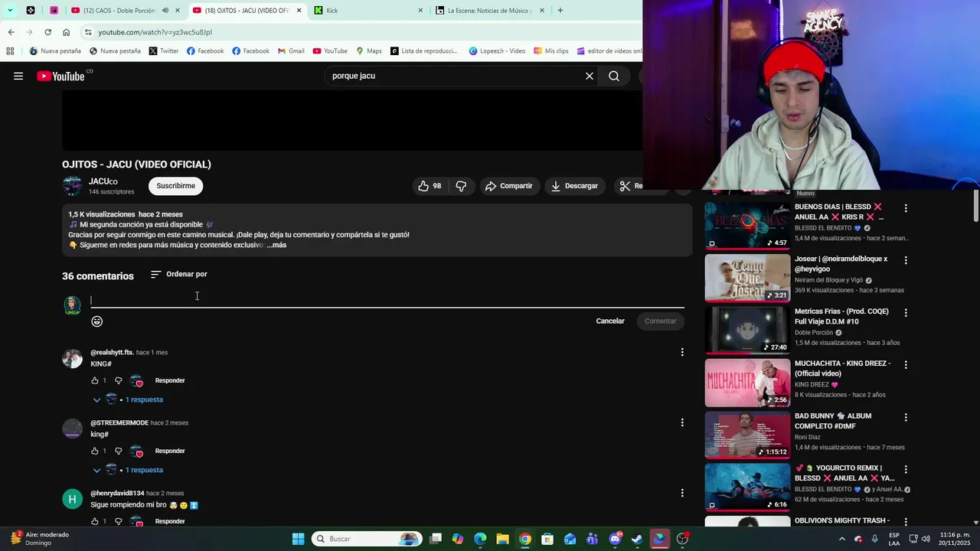Dislike the @STREEMERMODE comment
Viewport: 980px width, 551px height.
[x=119, y=451]
